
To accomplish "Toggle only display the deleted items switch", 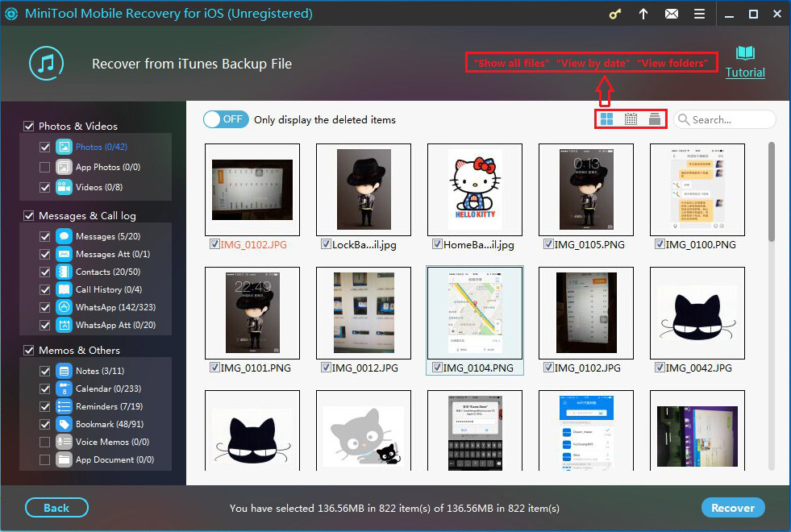I will click(x=226, y=119).
